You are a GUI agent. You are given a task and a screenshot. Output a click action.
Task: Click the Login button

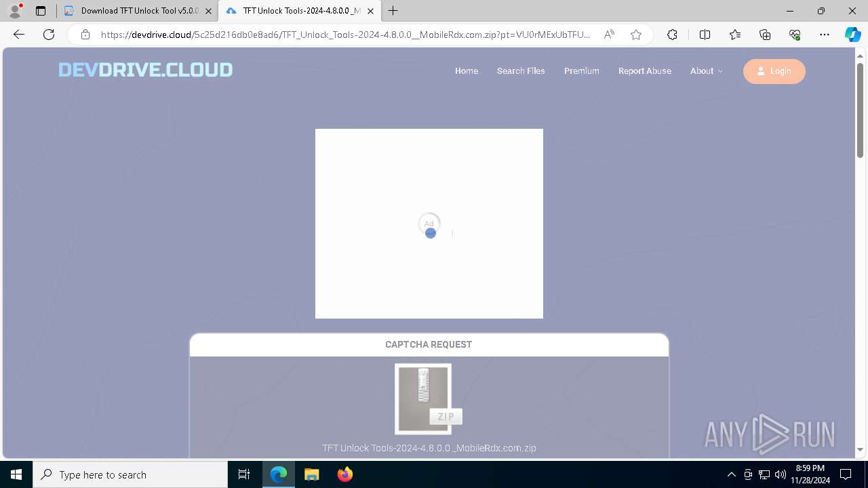pos(774,71)
